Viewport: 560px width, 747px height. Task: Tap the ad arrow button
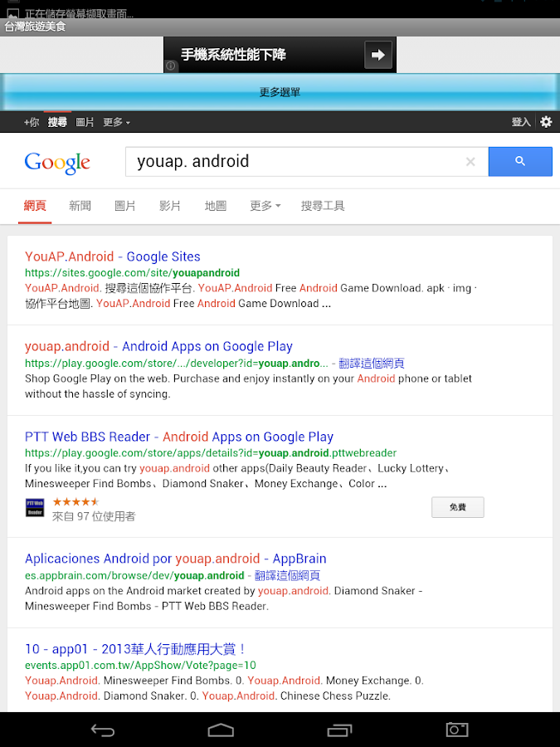point(377,55)
